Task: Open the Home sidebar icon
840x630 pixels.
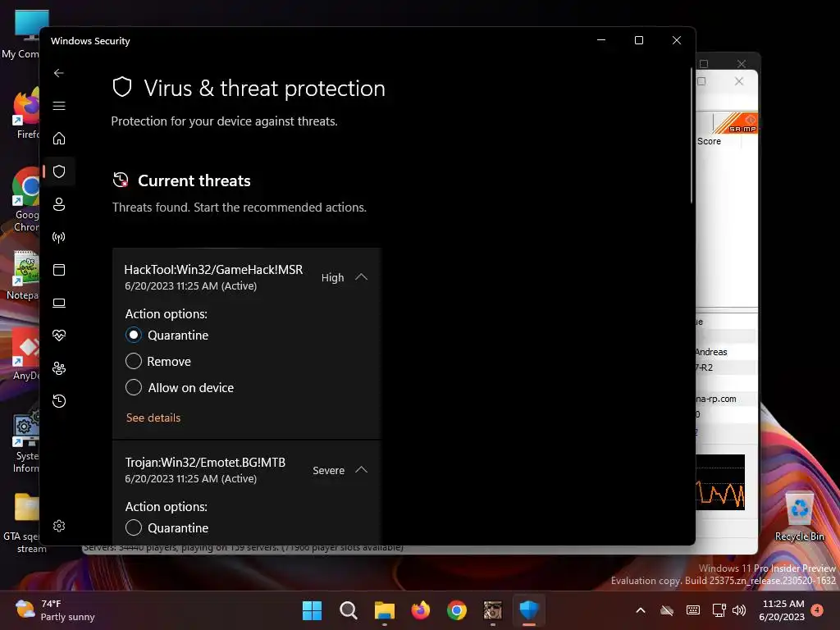Action: [59, 139]
